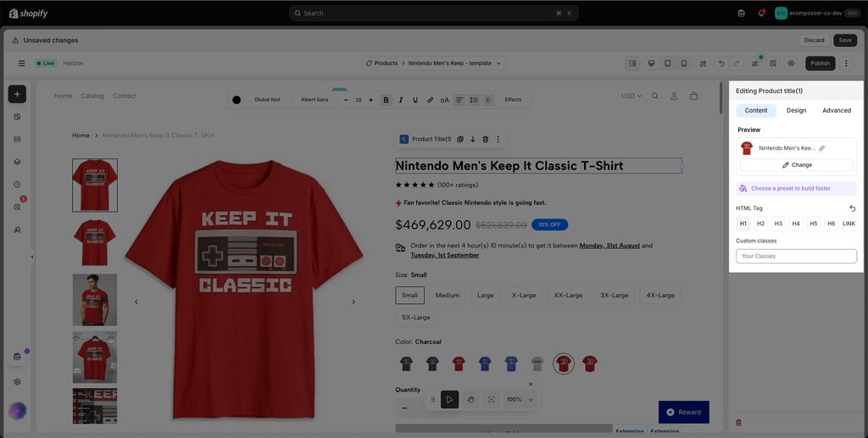
Task: Select the H3 HTML tag
Action: pos(778,224)
